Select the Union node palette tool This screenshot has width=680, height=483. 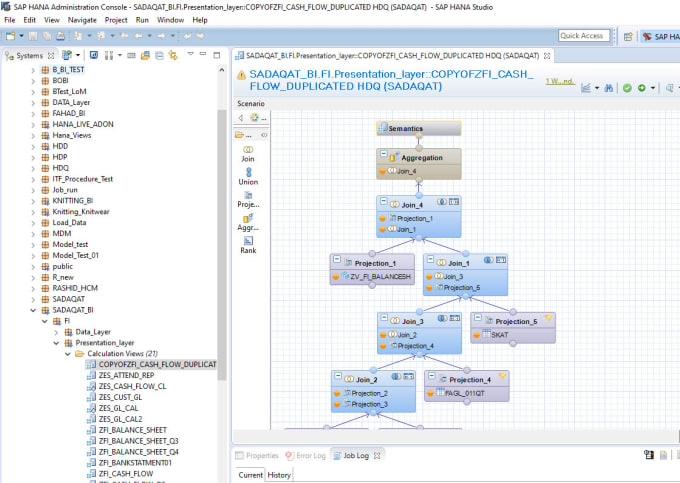[248, 177]
